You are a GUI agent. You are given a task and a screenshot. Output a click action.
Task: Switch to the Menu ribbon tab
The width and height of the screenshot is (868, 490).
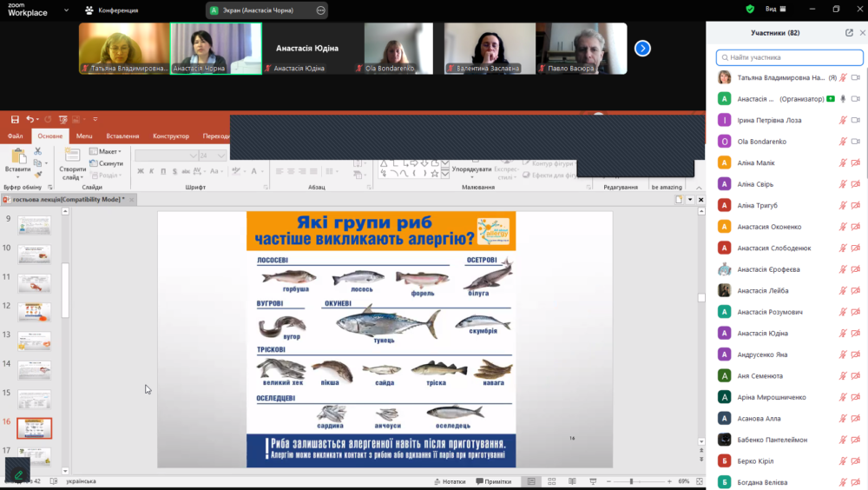(x=84, y=136)
